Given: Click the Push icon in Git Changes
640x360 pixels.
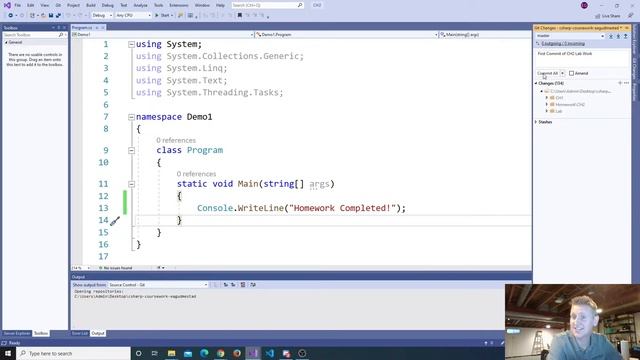Looking at the screenshot, I should point(625,36).
